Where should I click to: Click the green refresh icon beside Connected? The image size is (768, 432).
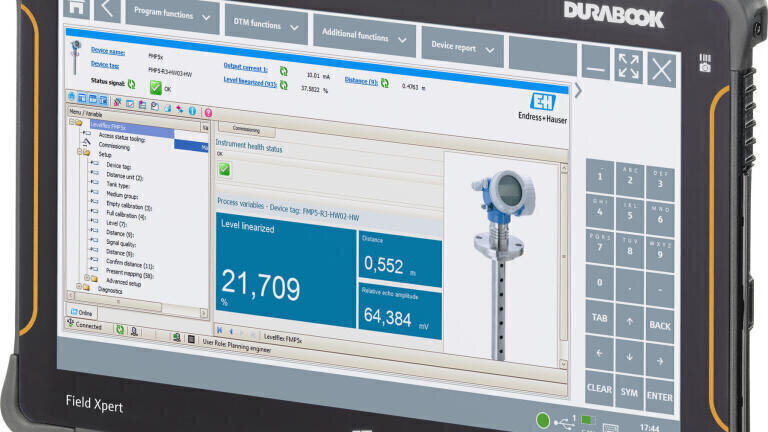pyautogui.click(x=120, y=330)
